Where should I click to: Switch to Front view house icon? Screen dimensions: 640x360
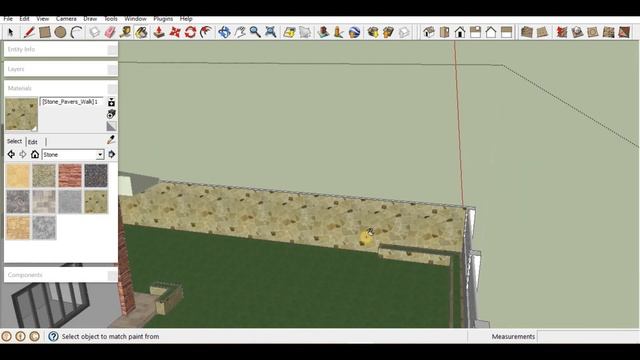[460, 32]
